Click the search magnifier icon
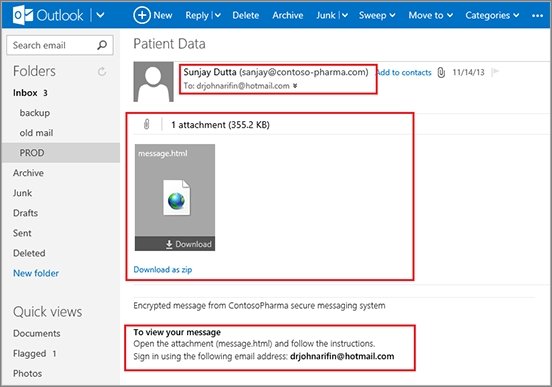 pyautogui.click(x=102, y=45)
